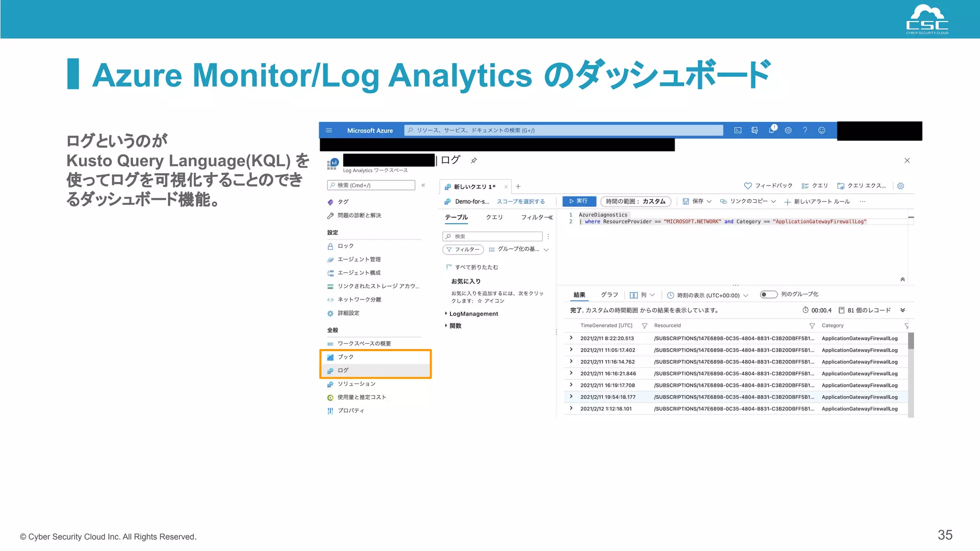
Task: Open the 保存 dropdown
Action: pyautogui.click(x=697, y=201)
